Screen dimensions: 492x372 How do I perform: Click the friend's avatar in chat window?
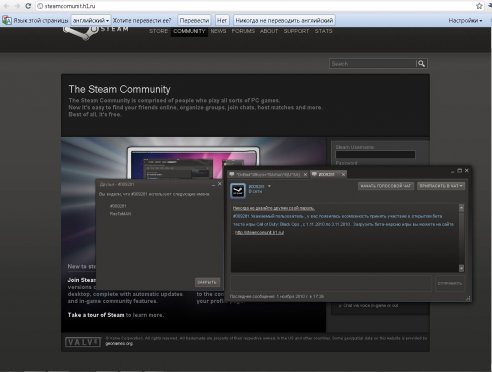click(238, 190)
